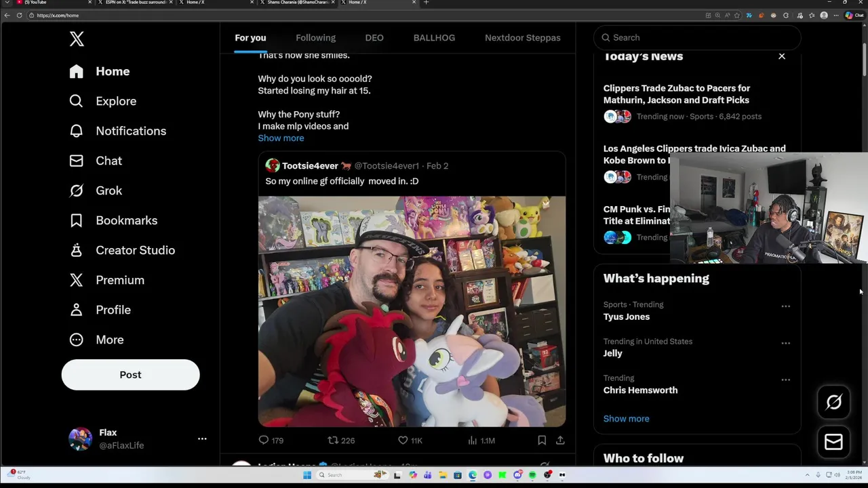Close the Today's News panel

point(782,56)
